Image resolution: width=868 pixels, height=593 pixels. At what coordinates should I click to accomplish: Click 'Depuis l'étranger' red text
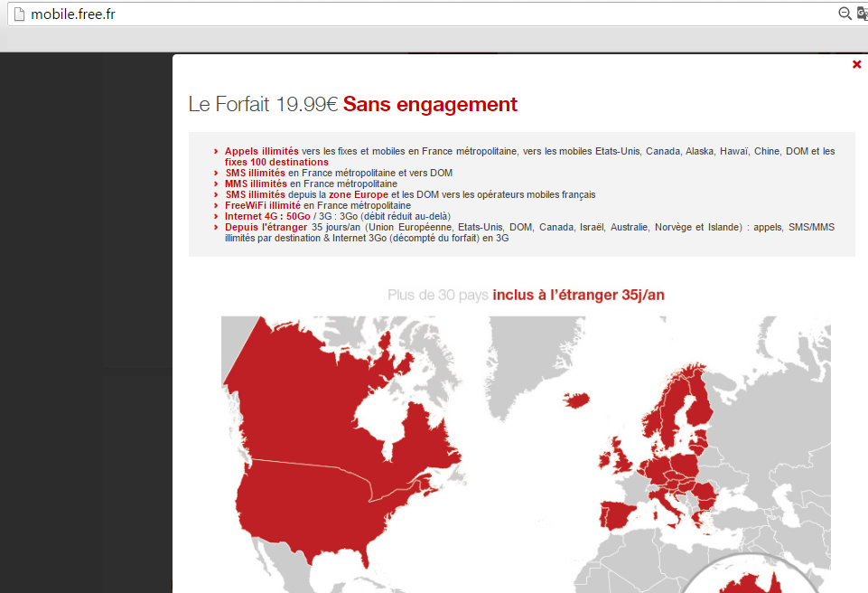click(x=266, y=227)
